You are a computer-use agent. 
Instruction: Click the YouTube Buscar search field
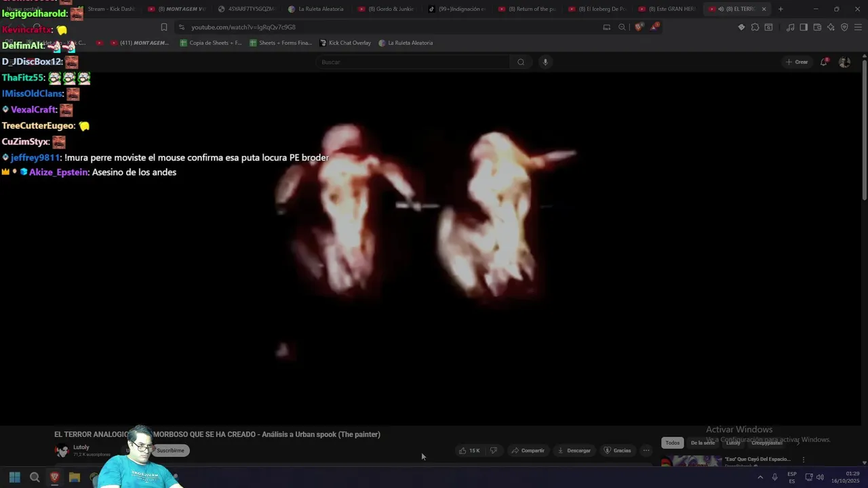pos(414,62)
